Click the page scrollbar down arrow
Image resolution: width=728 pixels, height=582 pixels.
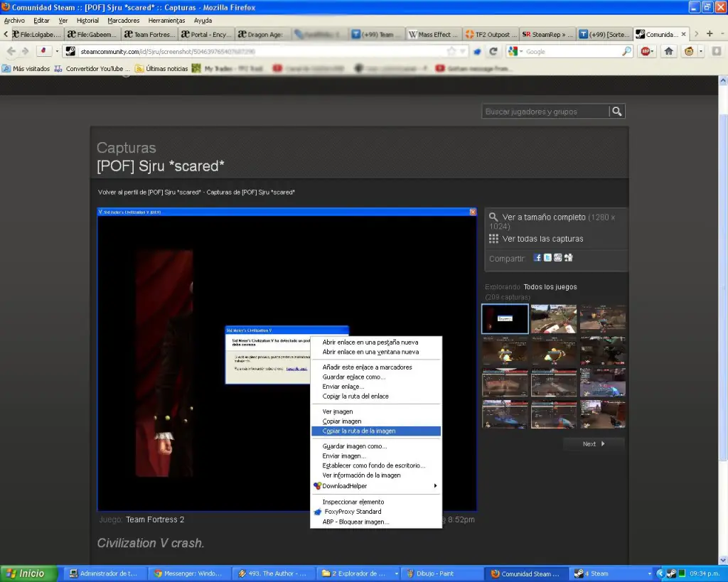click(723, 560)
